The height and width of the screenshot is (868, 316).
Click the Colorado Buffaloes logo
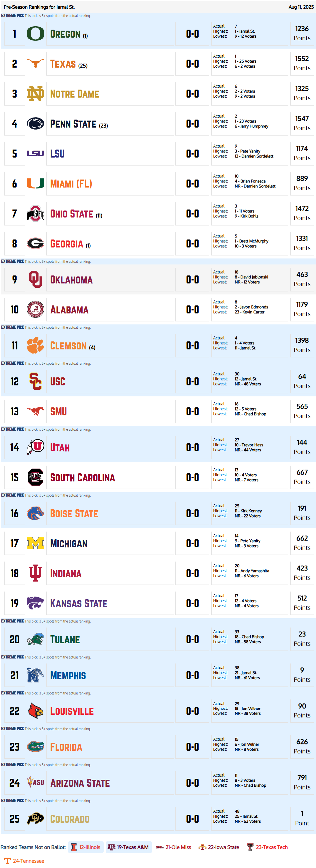[35, 819]
